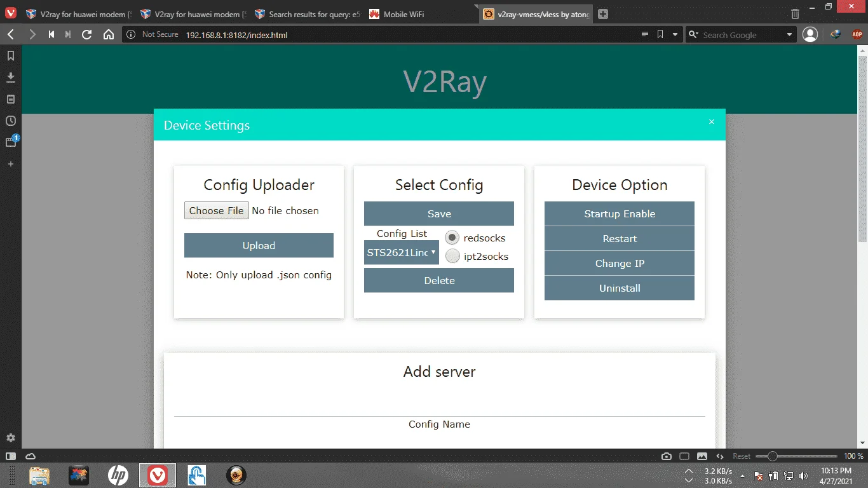Open the Notes panel in sidebar
This screenshot has height=488, width=868.
coord(11,99)
